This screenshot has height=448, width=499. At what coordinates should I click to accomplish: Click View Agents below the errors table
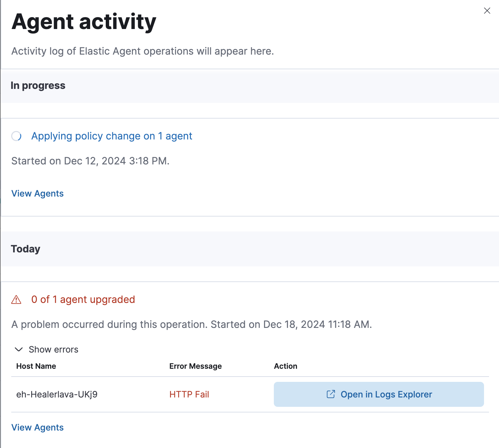coord(37,427)
